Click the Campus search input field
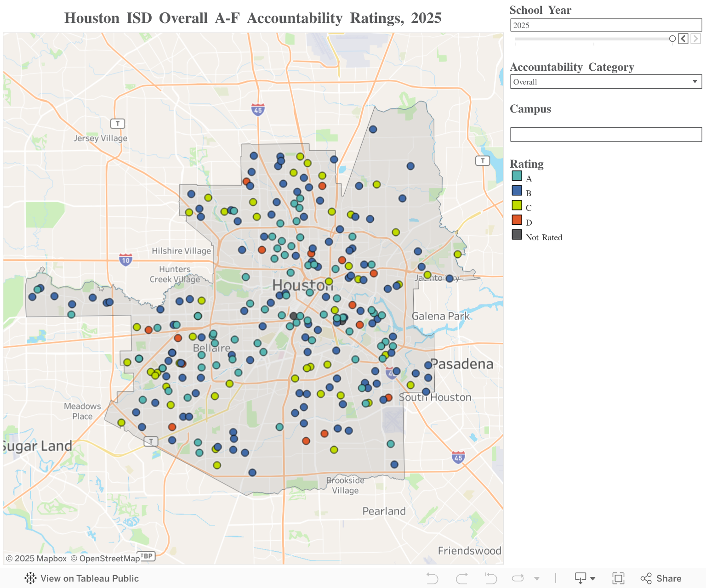The width and height of the screenshot is (706, 588). point(606,135)
